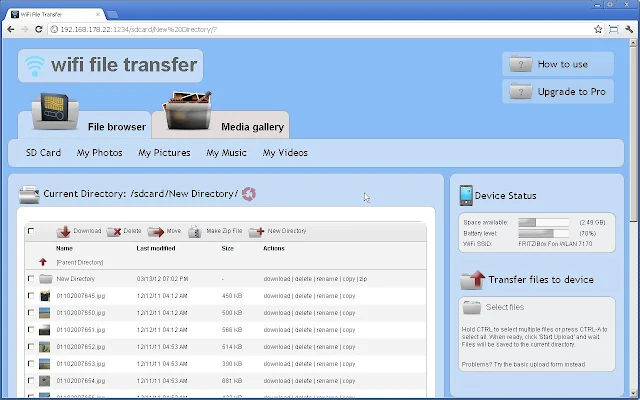
Task: Switch to the Media gallery tab
Action: coord(221,125)
